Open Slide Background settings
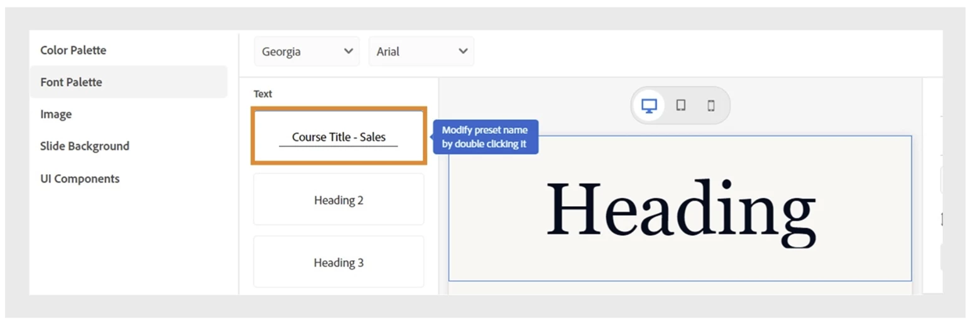 [85, 146]
